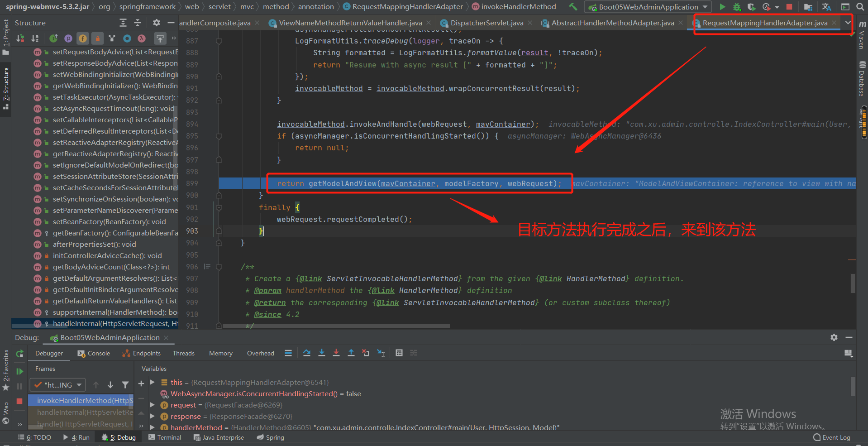Open Project Structure icon in top toolbar

[x=808, y=7]
